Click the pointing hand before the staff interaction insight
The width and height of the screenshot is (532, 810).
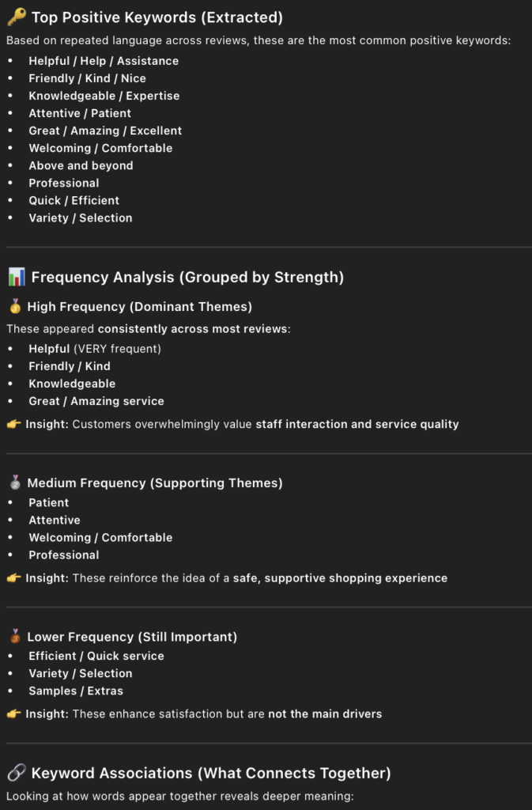coord(13,424)
